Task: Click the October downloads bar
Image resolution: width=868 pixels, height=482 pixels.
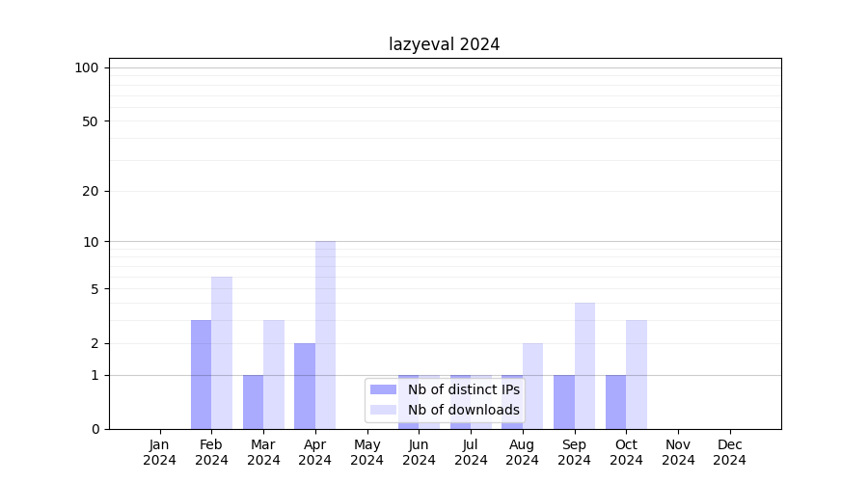Action: (x=637, y=374)
